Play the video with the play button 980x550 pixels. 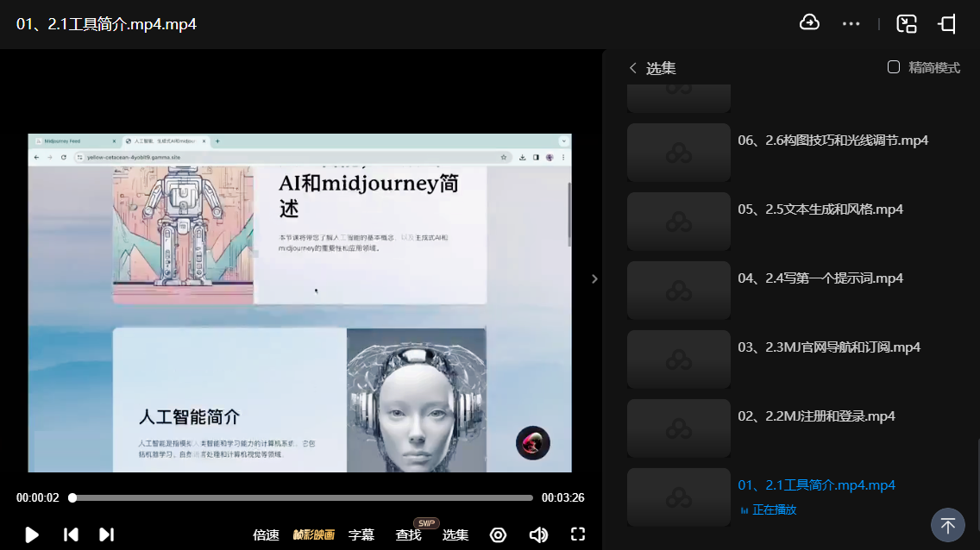[x=32, y=534]
